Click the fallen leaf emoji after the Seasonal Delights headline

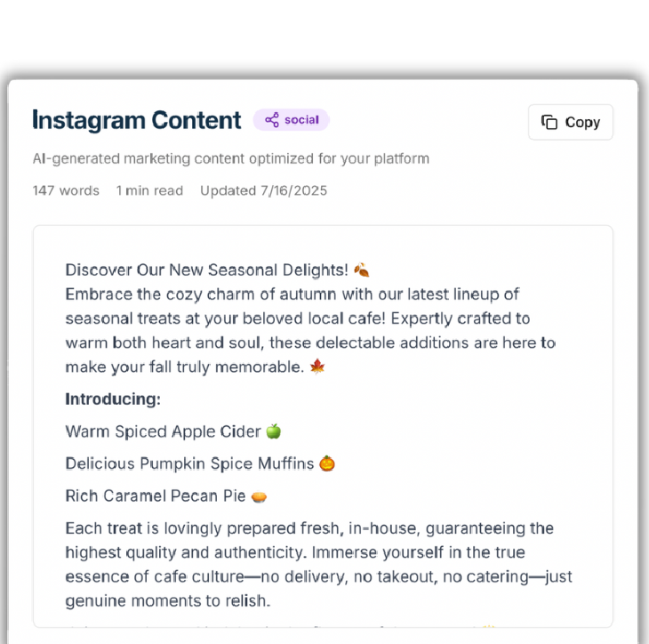coord(361,270)
